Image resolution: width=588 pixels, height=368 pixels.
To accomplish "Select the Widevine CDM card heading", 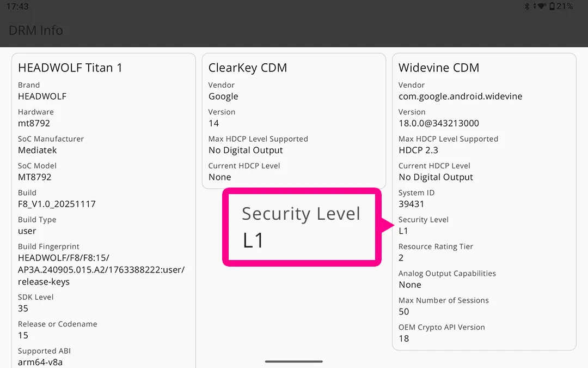I will [x=439, y=68].
